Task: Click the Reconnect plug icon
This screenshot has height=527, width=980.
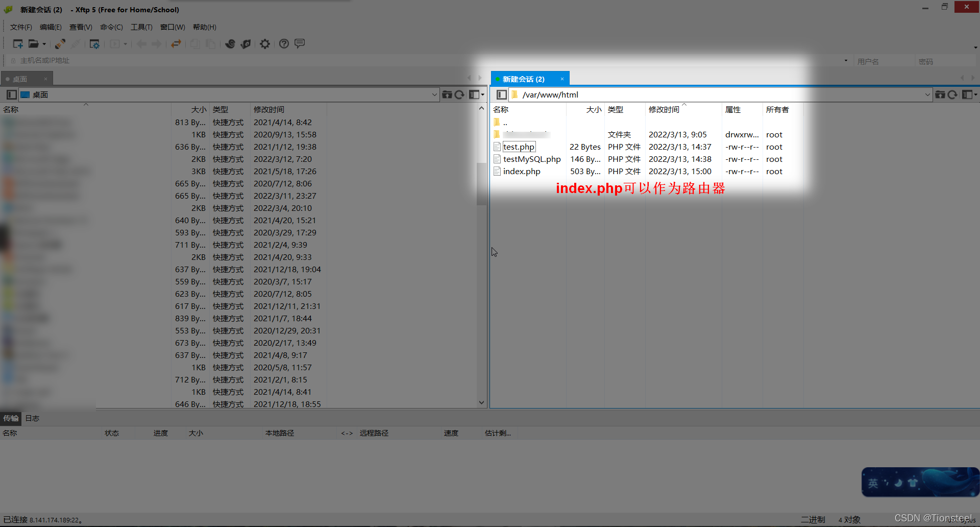Action: (x=60, y=44)
